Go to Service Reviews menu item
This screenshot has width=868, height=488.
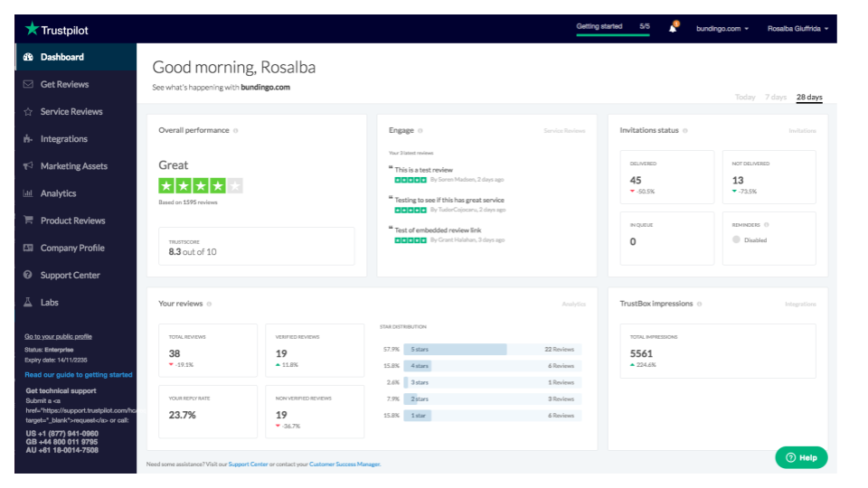click(x=76, y=112)
